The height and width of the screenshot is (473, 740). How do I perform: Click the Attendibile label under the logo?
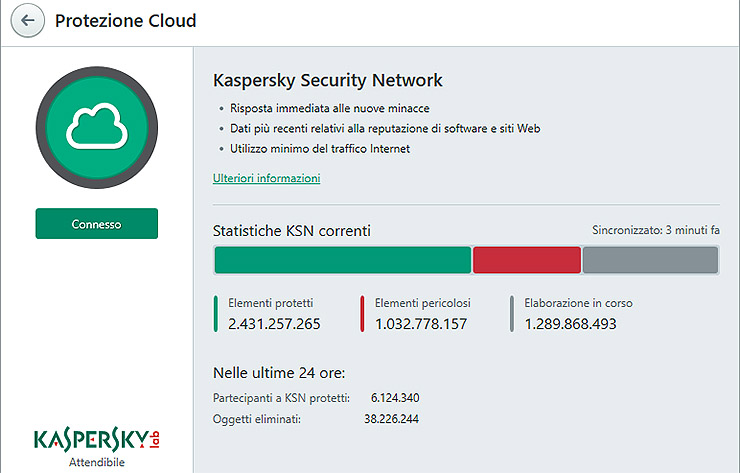click(97, 463)
